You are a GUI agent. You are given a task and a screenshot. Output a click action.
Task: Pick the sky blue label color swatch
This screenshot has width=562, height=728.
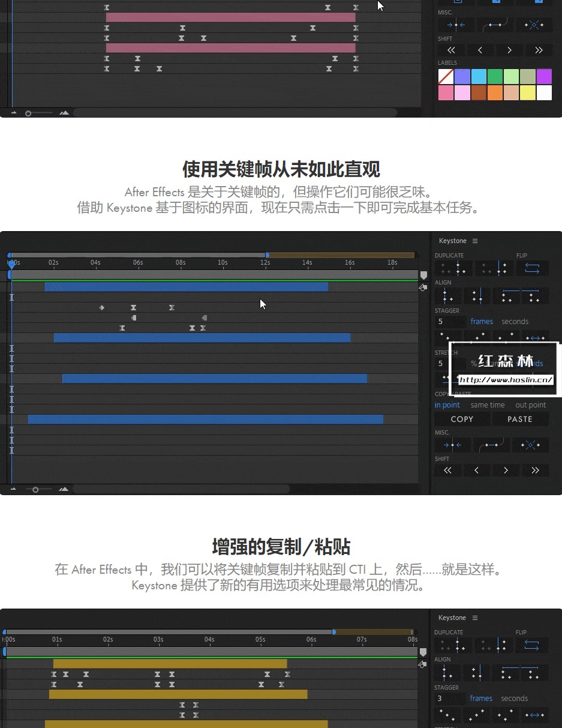(x=479, y=76)
